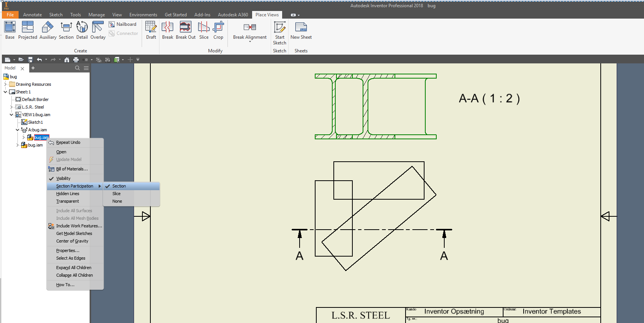Open the File tab
This screenshot has height=323, width=644.
(x=10, y=15)
